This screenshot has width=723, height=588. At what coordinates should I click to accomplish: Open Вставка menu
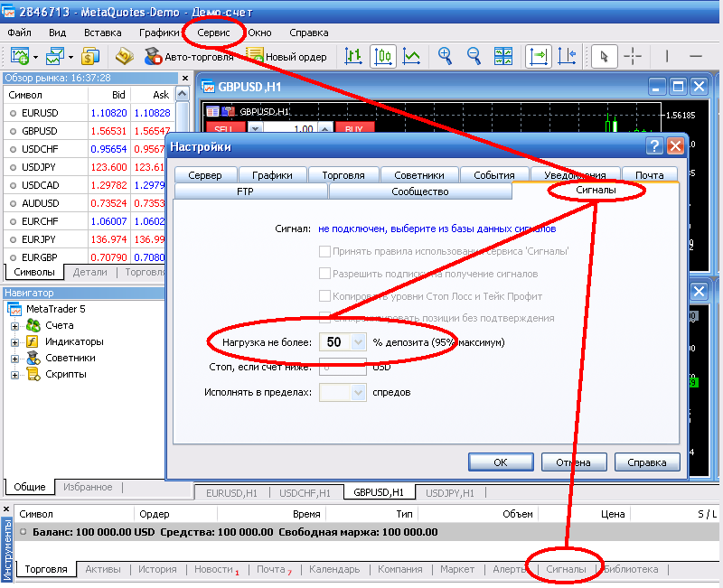[102, 33]
